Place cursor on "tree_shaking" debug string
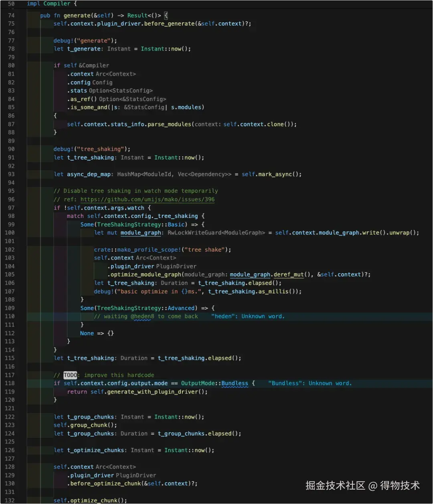 (x=101, y=149)
